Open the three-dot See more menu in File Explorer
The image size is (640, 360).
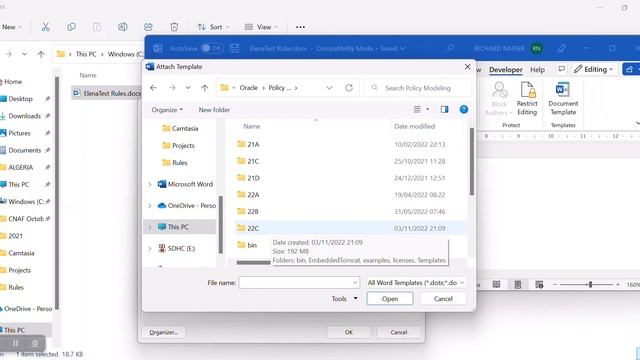[x=300, y=27]
